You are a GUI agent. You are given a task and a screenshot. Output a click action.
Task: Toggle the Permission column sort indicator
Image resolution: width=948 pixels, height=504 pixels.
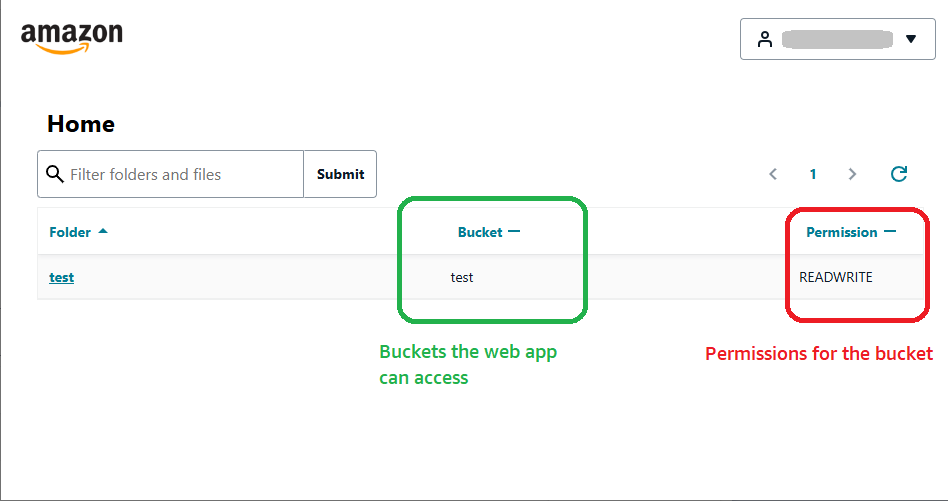click(889, 232)
